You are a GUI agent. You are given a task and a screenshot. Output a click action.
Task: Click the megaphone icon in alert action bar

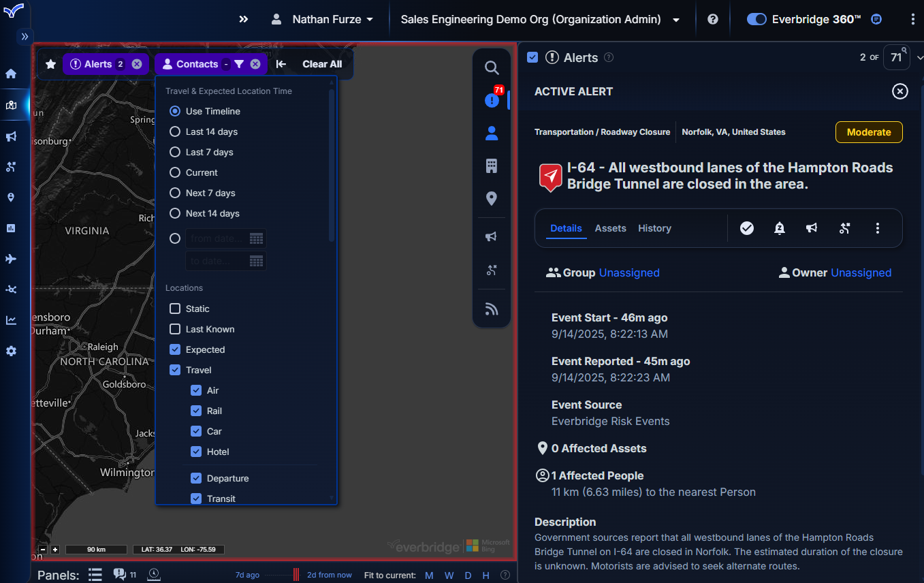click(812, 228)
